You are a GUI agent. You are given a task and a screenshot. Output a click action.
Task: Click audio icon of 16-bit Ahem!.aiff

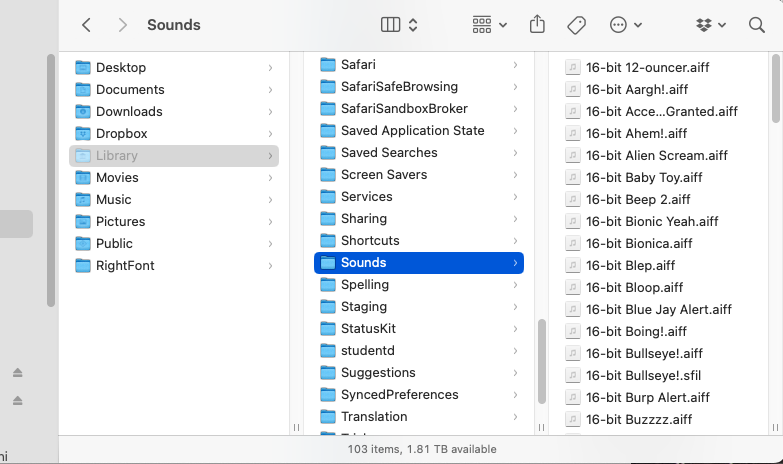tap(573, 133)
